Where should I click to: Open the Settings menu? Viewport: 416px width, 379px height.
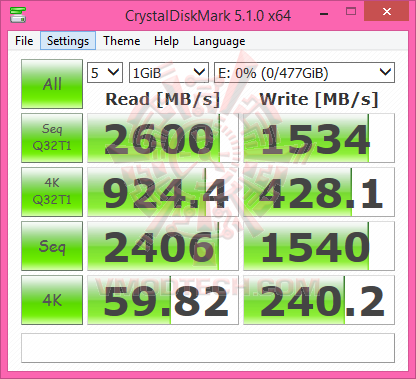[68, 41]
